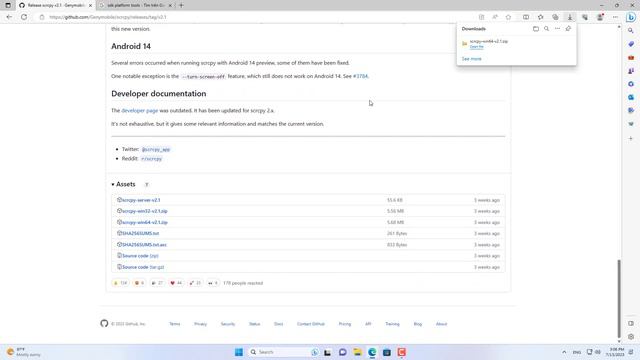This screenshot has height=360, width=640.
Task: Open more options in Downloads panel
Action: tap(557, 29)
